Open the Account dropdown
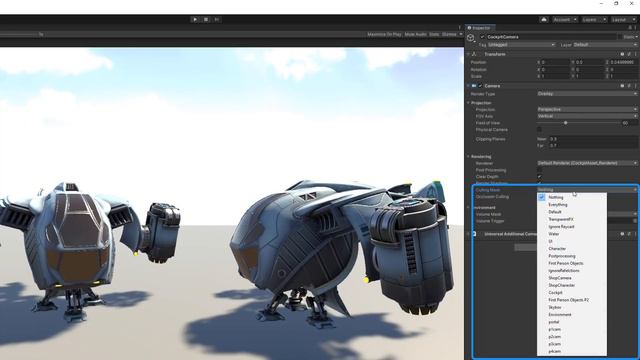 pyautogui.click(x=565, y=19)
